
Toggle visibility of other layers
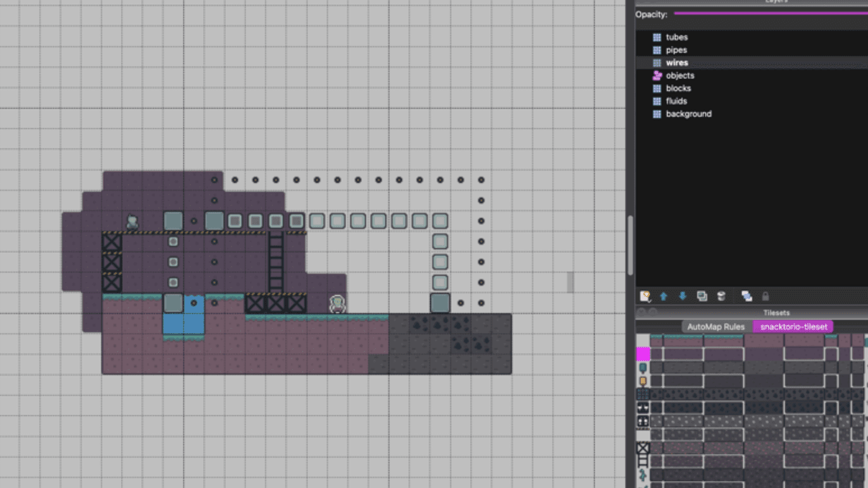(x=747, y=296)
